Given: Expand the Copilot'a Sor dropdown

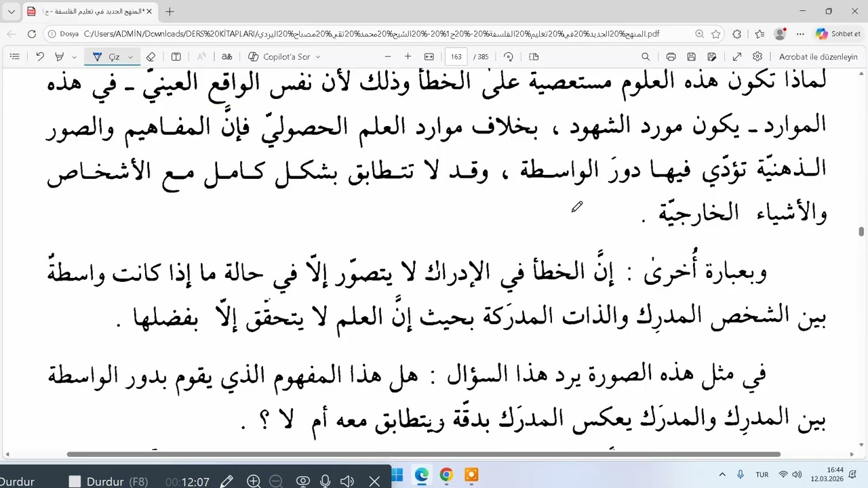Looking at the screenshot, I should point(318,57).
